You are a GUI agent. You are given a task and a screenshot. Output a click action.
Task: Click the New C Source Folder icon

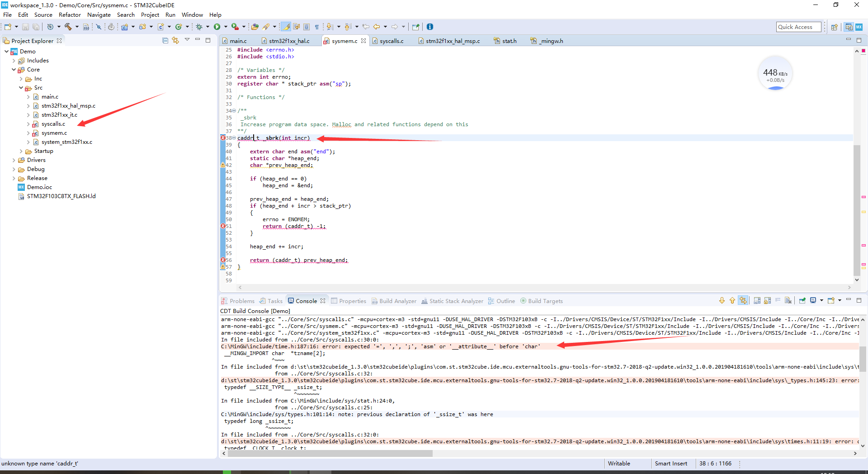142,27
